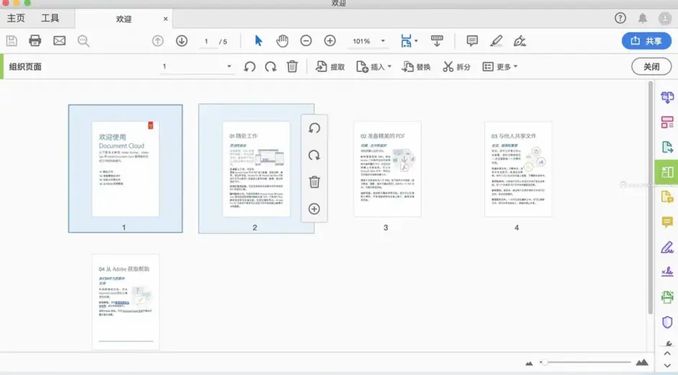
Task: Select the highlighter pen tool
Action: (x=496, y=41)
